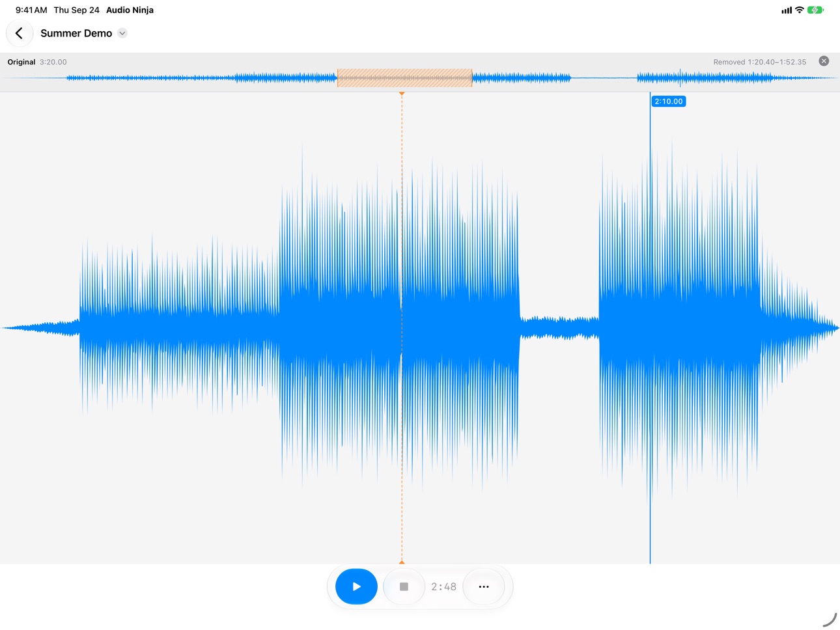Screen dimensions: 840x630
Task: Tap the cellular signal bars icon
Action: click(787, 10)
